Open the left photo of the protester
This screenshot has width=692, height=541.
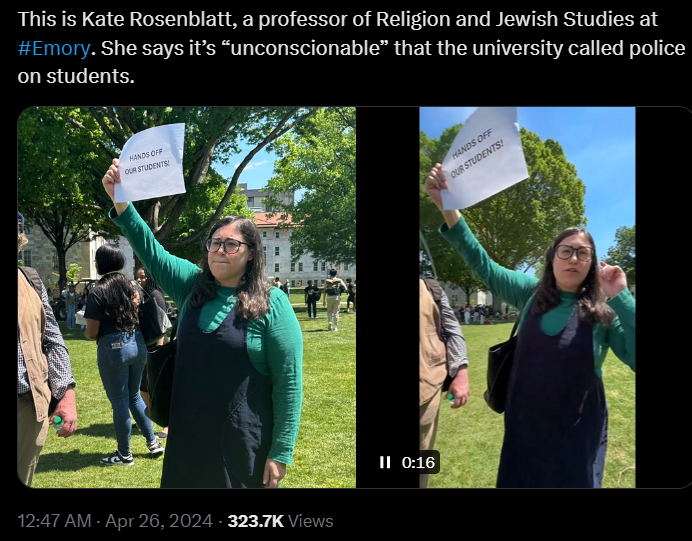tap(187, 297)
